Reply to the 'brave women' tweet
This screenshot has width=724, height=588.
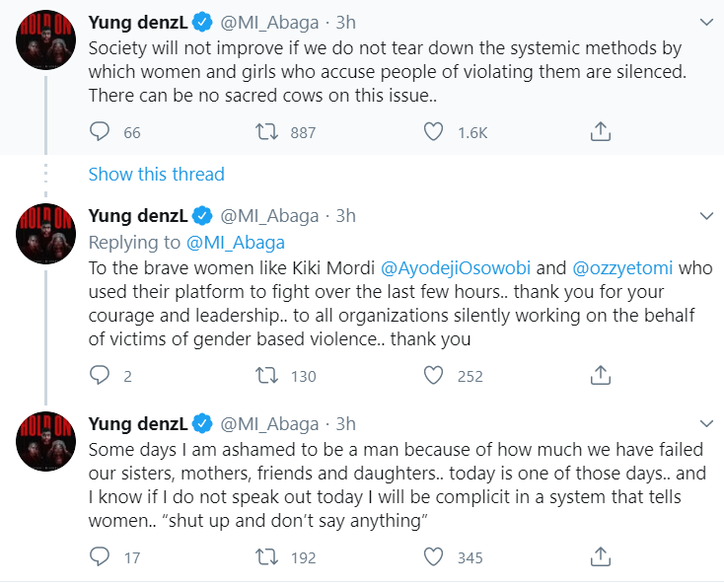point(100,375)
